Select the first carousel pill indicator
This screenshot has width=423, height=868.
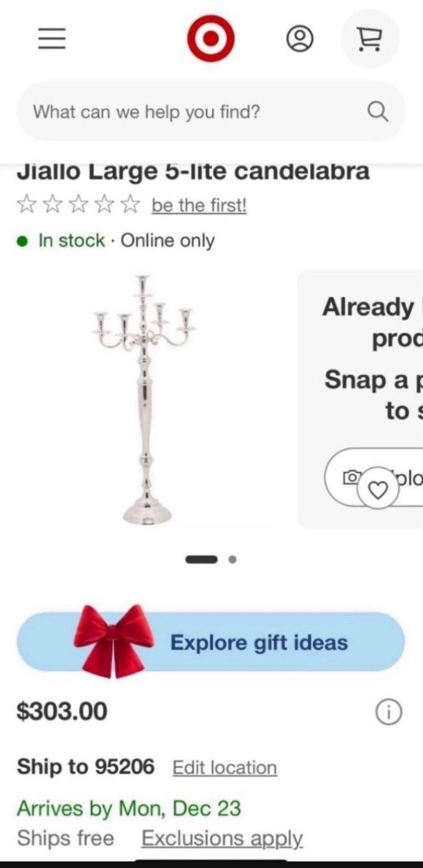201,560
